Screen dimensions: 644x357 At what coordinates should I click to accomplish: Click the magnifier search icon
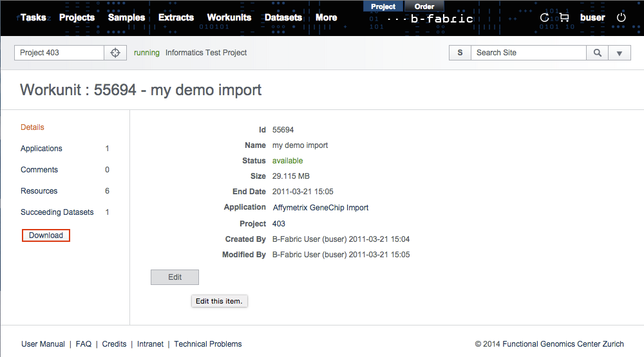(598, 53)
